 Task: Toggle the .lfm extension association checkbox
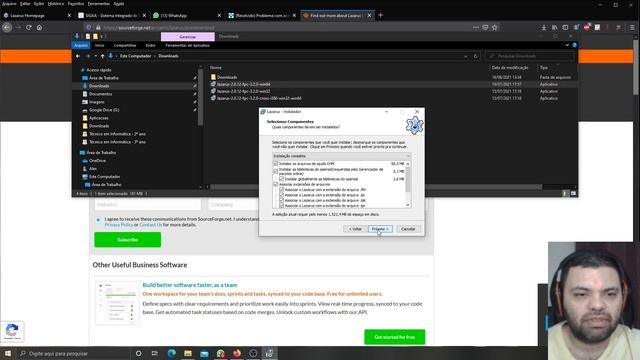282,189
